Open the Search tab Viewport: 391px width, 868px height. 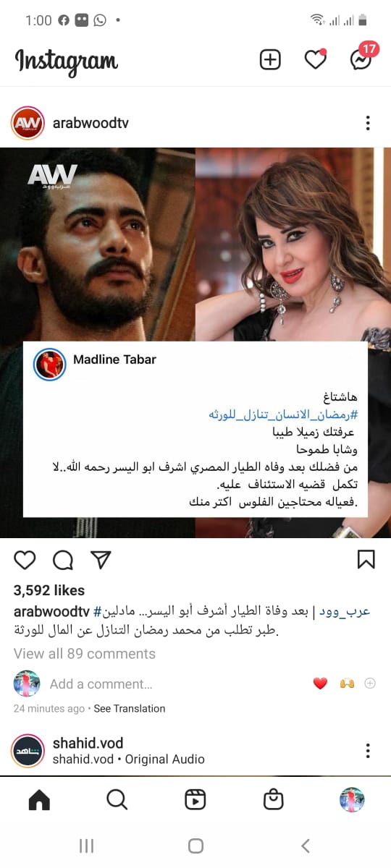pos(117,799)
